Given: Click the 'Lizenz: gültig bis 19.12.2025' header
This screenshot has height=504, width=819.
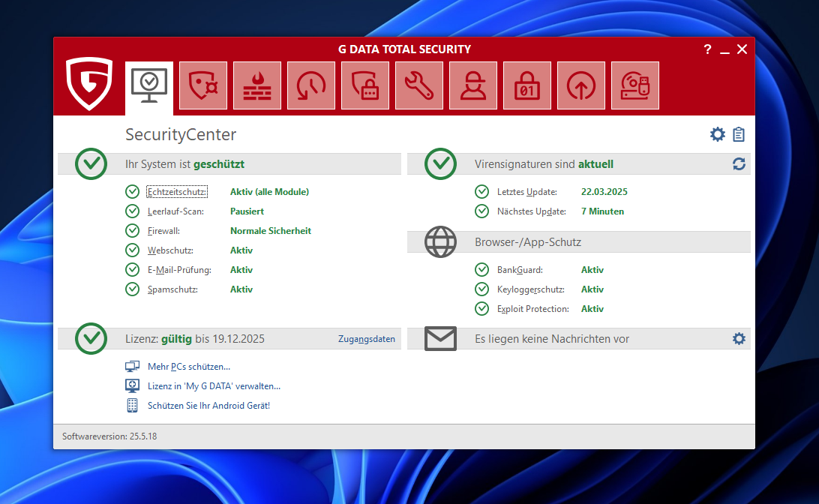Looking at the screenshot, I should click(x=195, y=338).
